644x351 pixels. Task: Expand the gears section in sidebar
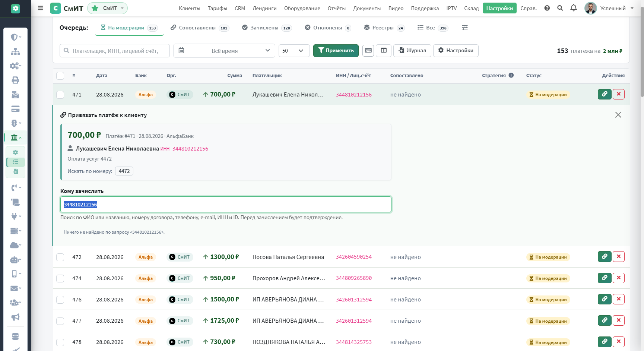pyautogui.click(x=15, y=66)
